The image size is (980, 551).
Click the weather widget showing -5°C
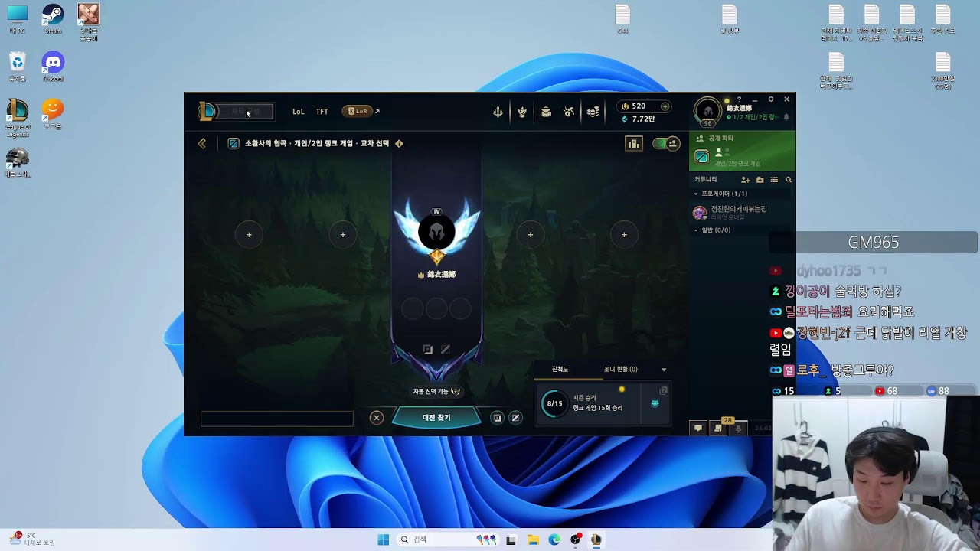(x=34, y=539)
